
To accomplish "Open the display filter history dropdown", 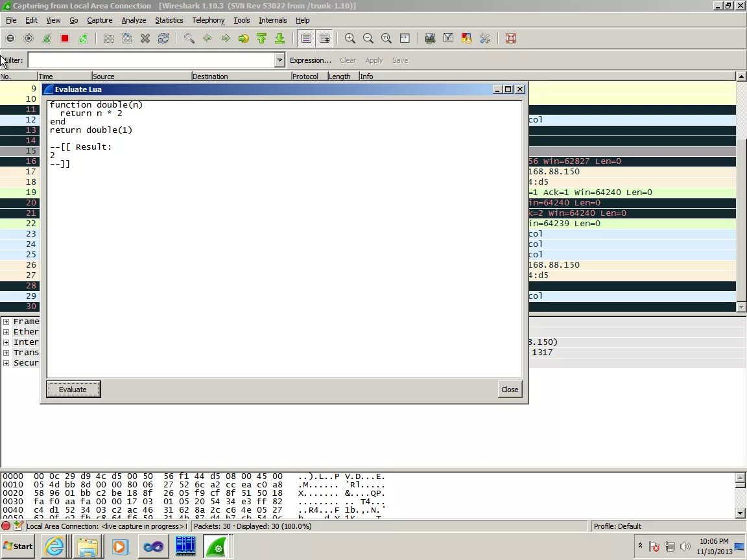I will coord(279,60).
